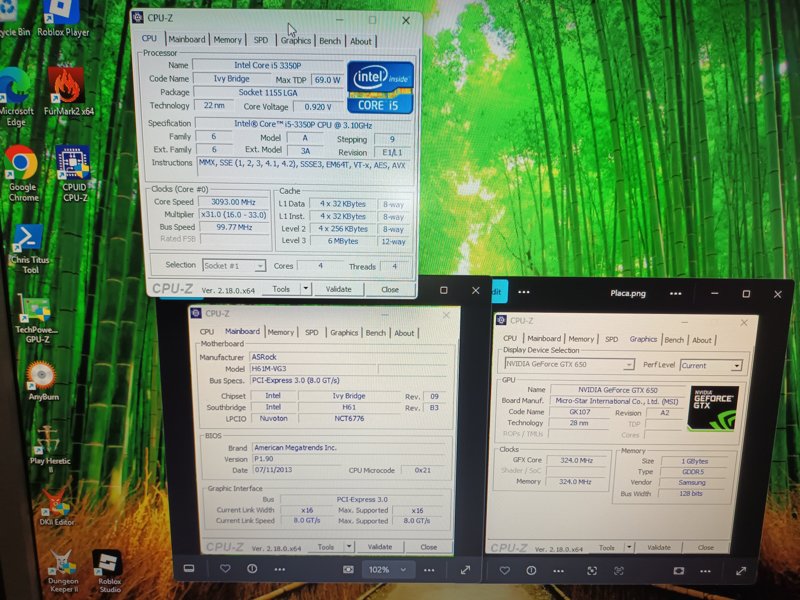Open the FurMark2 x64 desktop icon
Viewport: 800px width, 600px height.
click(x=68, y=91)
